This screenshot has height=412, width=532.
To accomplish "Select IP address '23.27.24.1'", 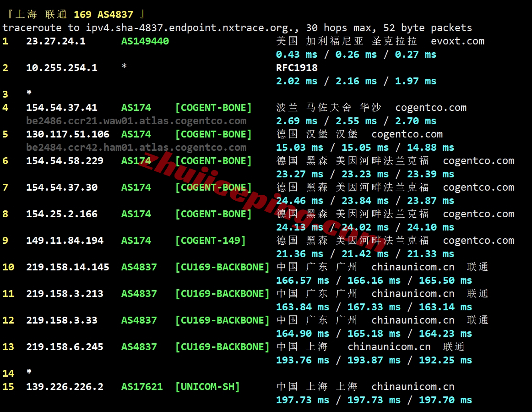I will click(x=56, y=41).
